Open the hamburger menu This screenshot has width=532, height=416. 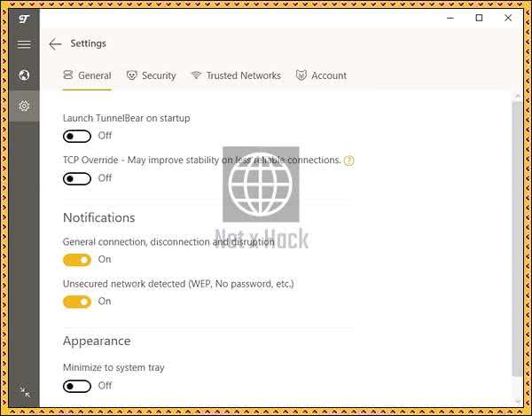pyautogui.click(x=24, y=44)
